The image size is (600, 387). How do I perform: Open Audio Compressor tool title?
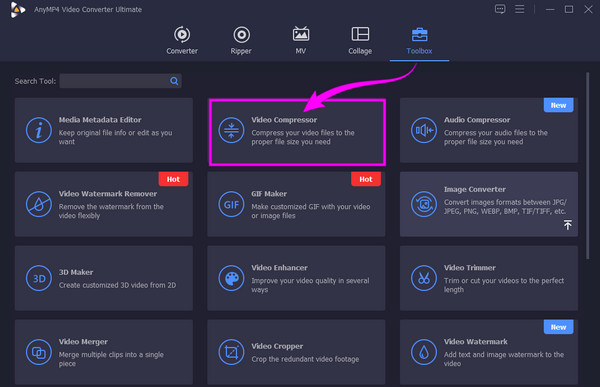point(477,120)
